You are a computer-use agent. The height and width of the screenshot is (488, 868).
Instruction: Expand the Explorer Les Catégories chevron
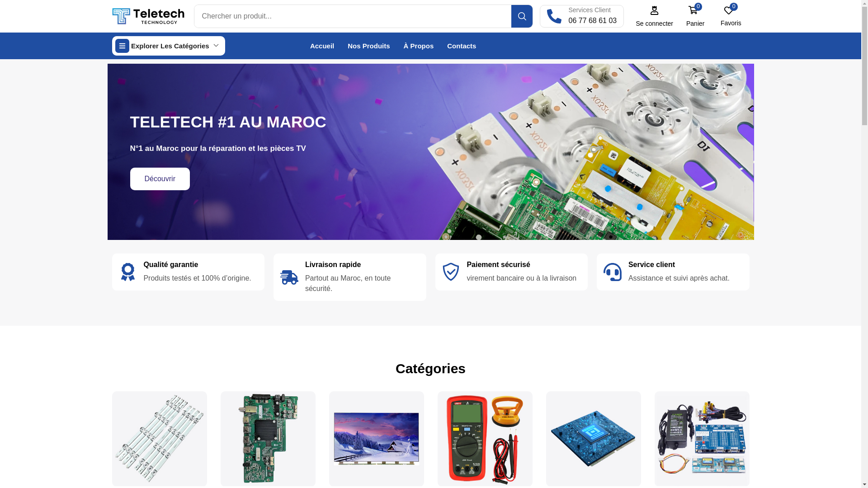pyautogui.click(x=216, y=46)
